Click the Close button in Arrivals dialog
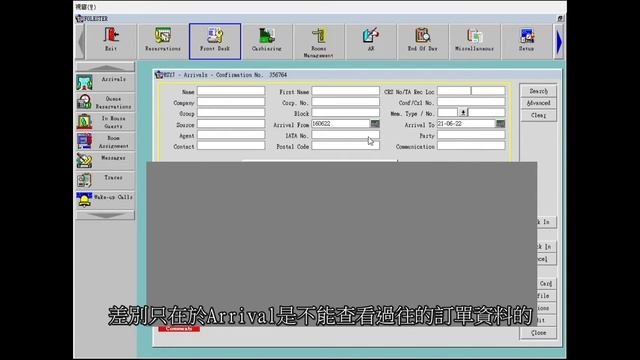640x360 pixels. pyautogui.click(x=538, y=333)
